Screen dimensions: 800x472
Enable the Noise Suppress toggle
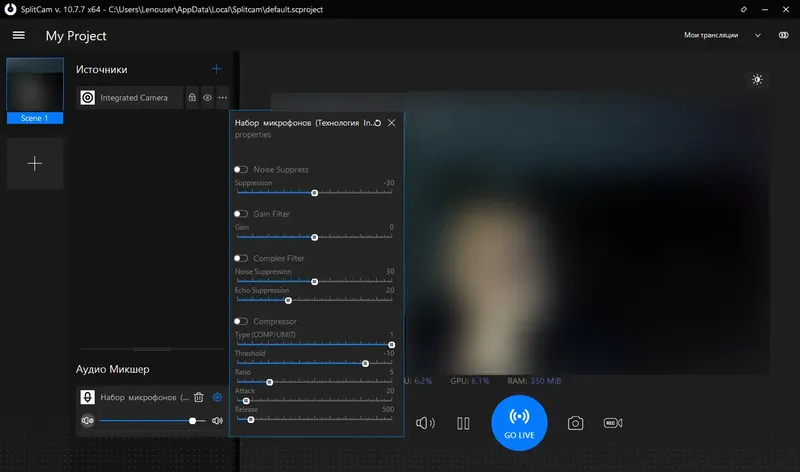tap(241, 169)
